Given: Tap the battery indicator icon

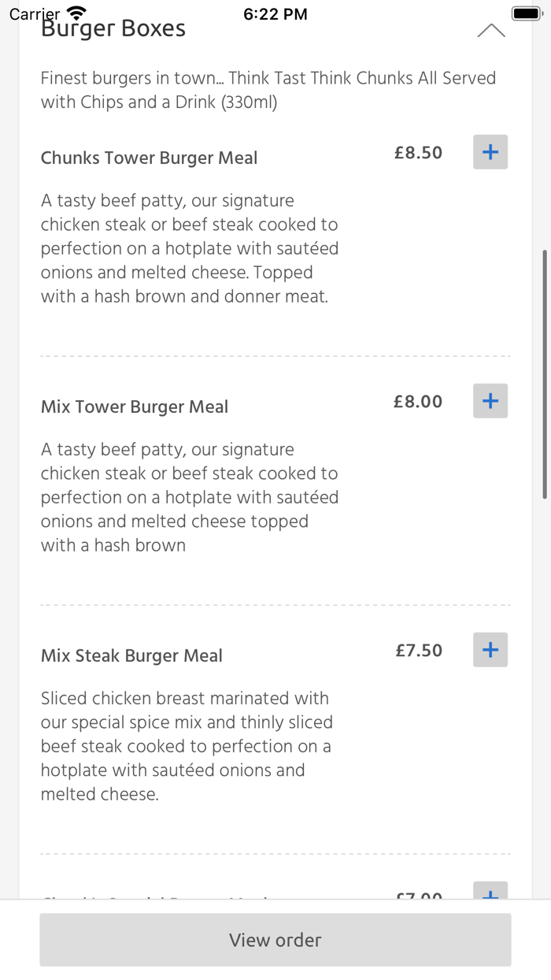Looking at the screenshot, I should [x=526, y=12].
